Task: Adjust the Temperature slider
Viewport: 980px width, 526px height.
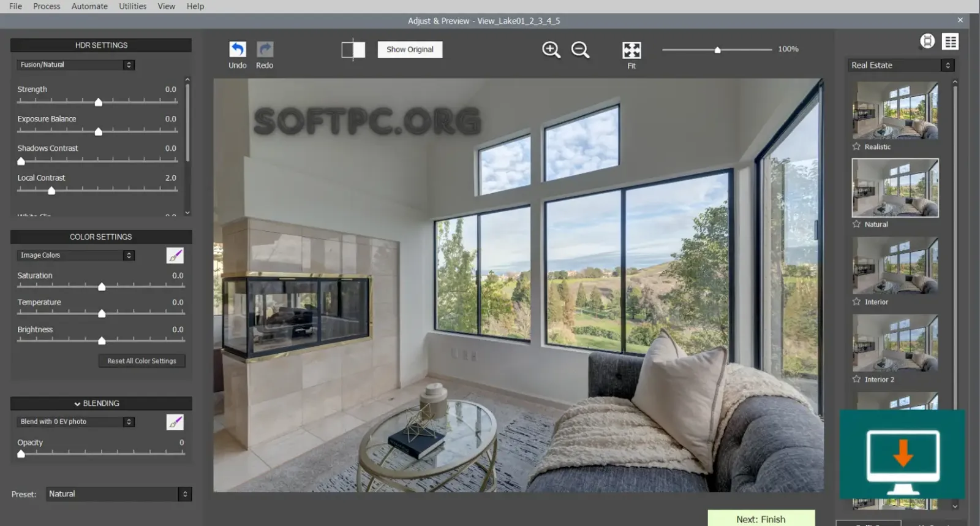Action: [102, 313]
